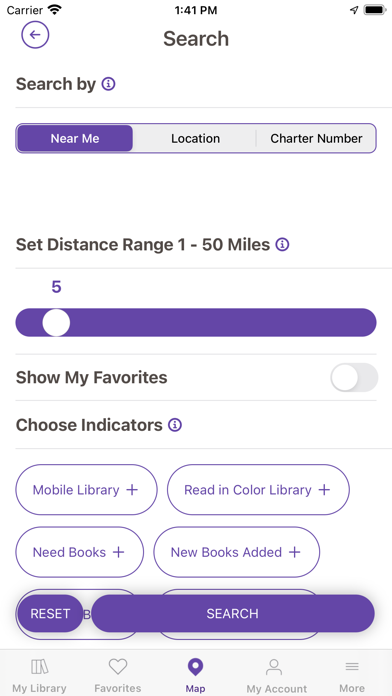The width and height of the screenshot is (392, 696).
Task: Open My Library books icon
Action: [39, 667]
